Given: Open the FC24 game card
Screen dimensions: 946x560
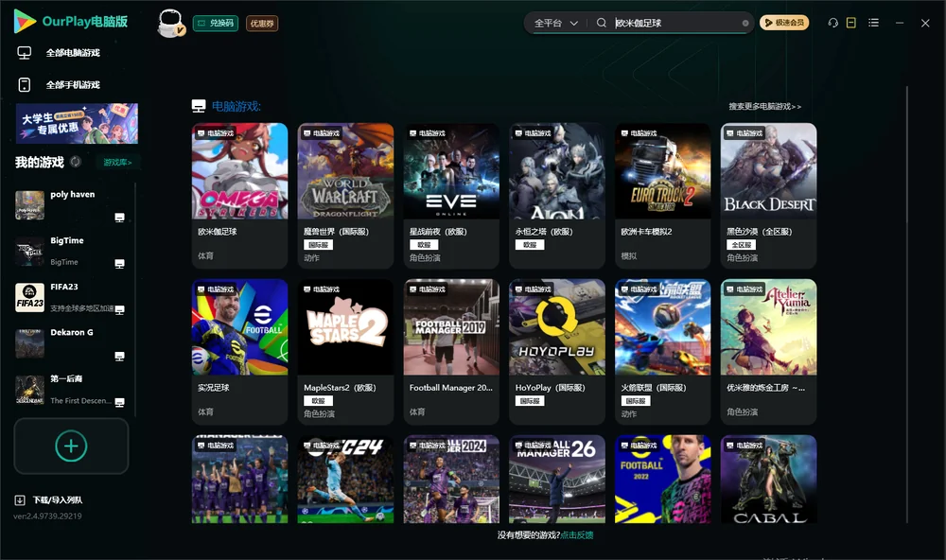Looking at the screenshot, I should (x=345, y=480).
